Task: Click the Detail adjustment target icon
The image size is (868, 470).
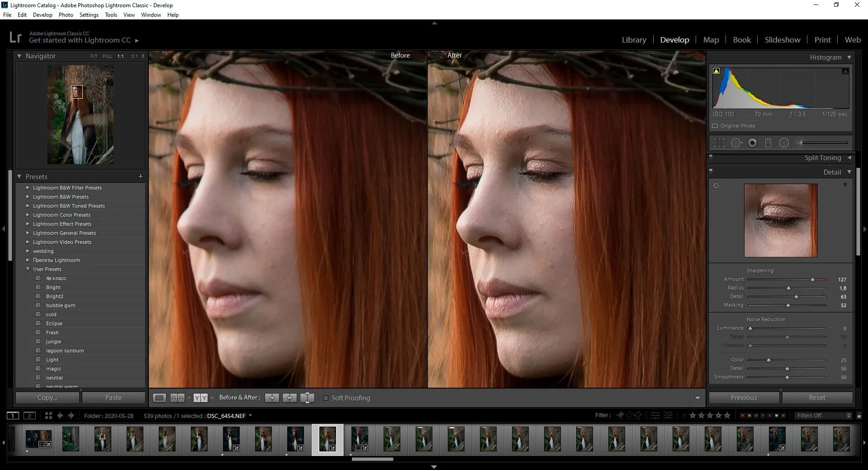Action: (x=716, y=186)
